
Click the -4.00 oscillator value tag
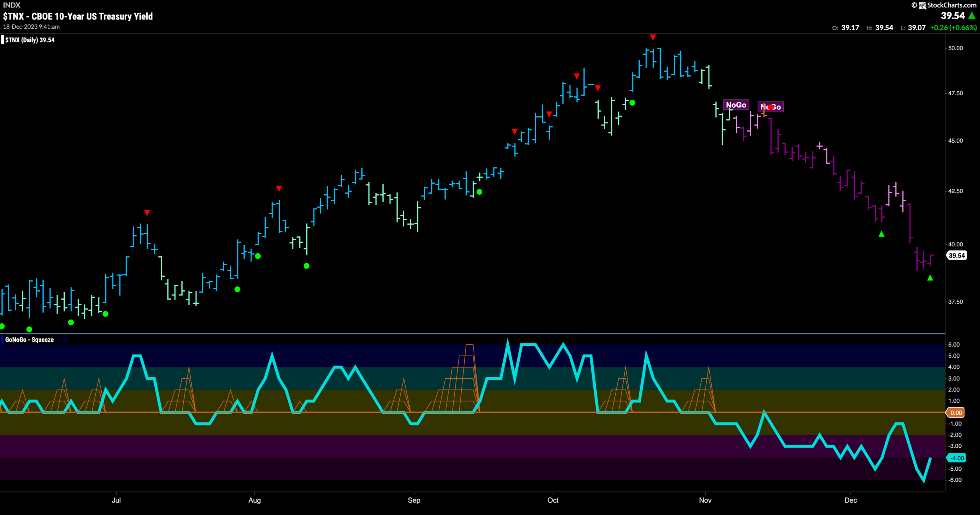(x=956, y=458)
